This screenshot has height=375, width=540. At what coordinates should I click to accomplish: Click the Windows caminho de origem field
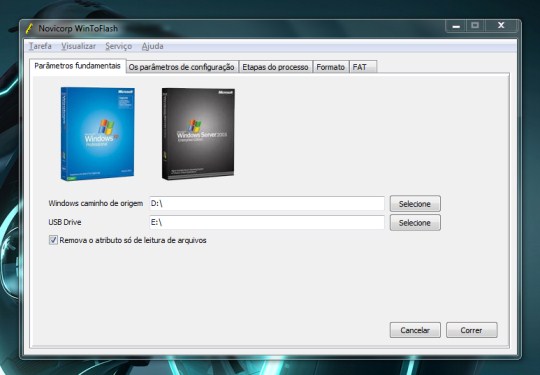pyautogui.click(x=267, y=204)
